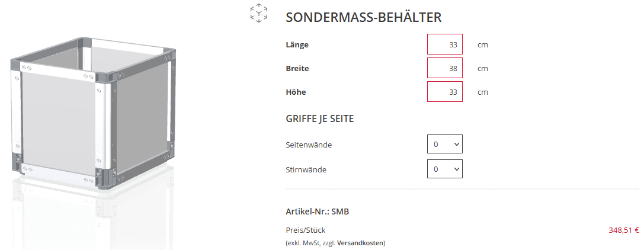Click the GRIFFE JE SEITE heading
The width and height of the screenshot is (644, 250).
pyautogui.click(x=319, y=119)
